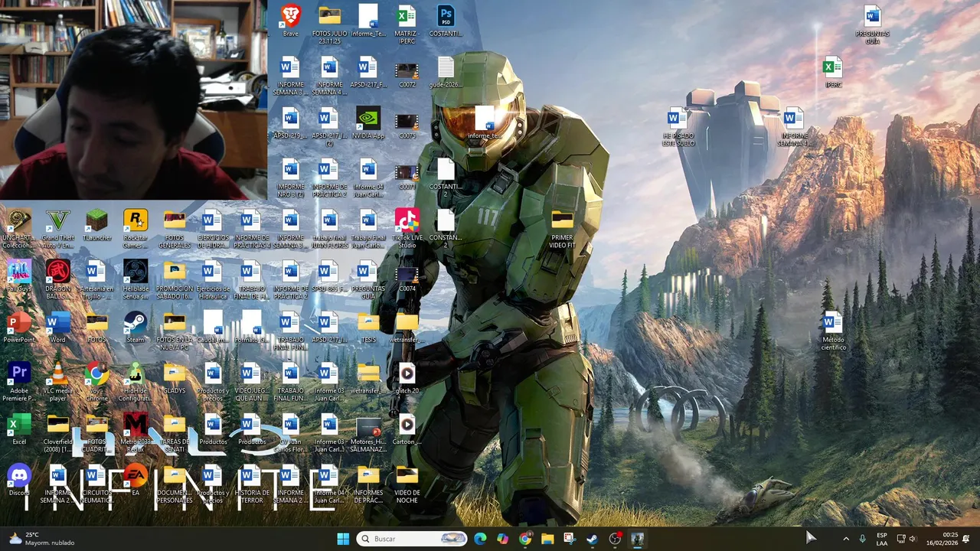Image resolution: width=980 pixels, height=551 pixels.
Task: Open the Windows Start menu
Action: 343,539
